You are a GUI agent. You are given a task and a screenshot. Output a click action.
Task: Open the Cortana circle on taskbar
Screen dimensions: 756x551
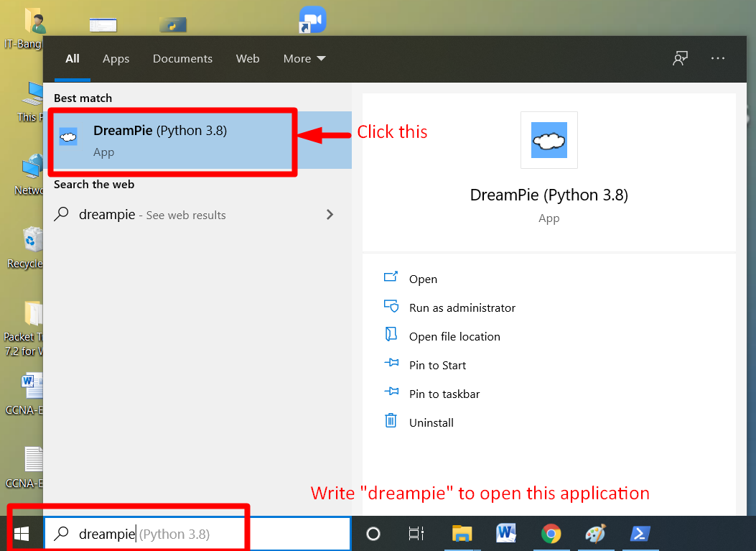click(373, 534)
